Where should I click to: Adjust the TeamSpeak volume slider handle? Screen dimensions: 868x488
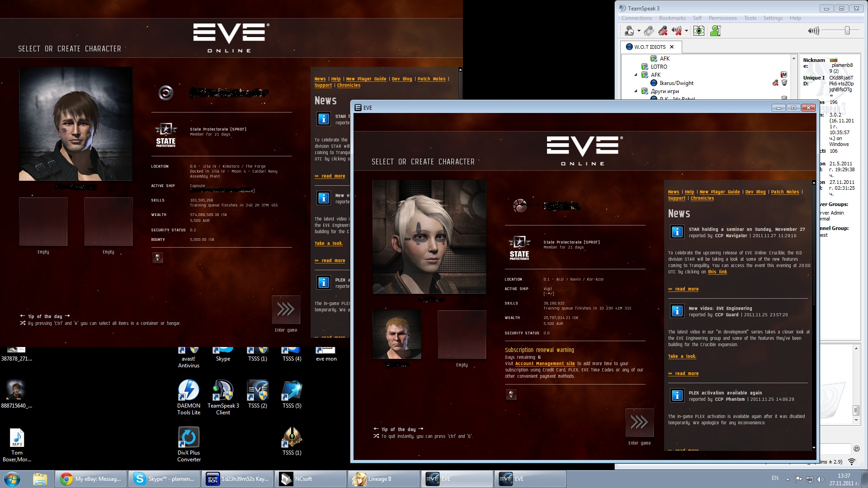pyautogui.click(x=847, y=30)
